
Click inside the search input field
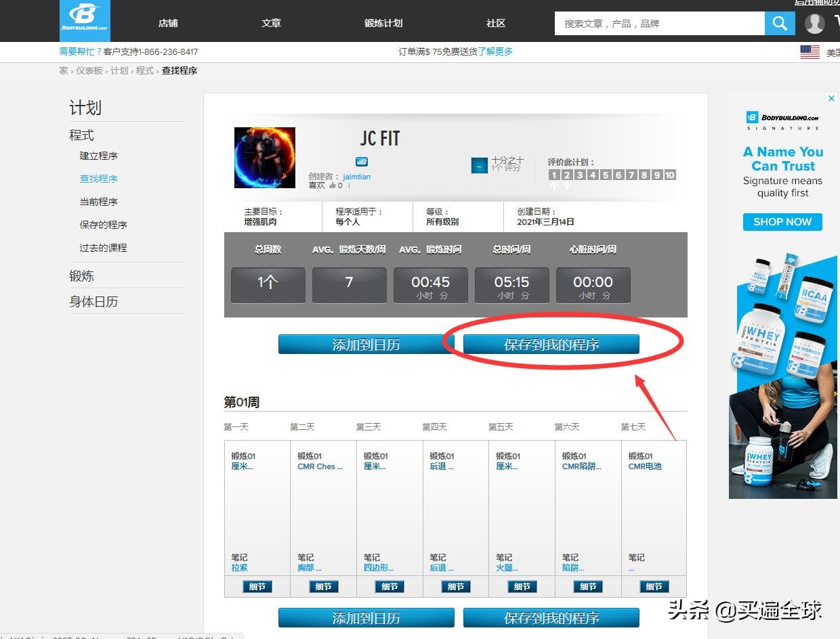tap(657, 23)
